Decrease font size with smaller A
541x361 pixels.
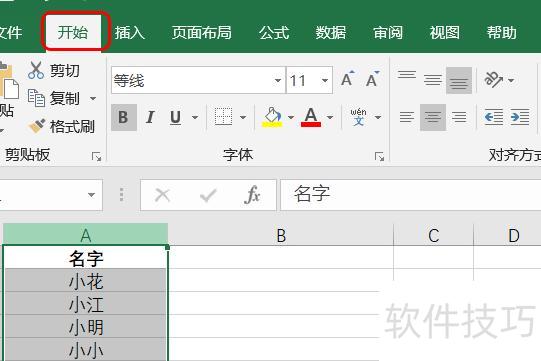372,79
